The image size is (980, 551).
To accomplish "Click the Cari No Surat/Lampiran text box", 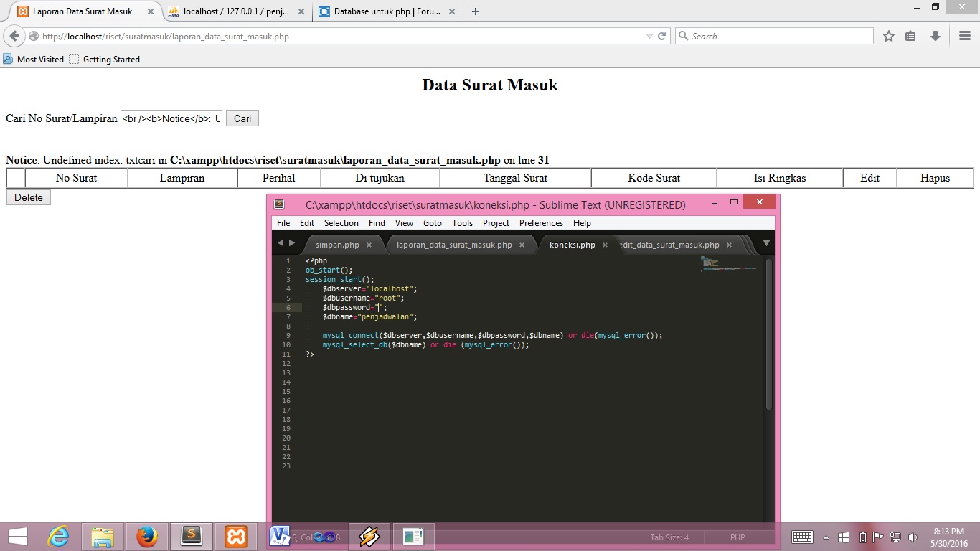I will (171, 118).
